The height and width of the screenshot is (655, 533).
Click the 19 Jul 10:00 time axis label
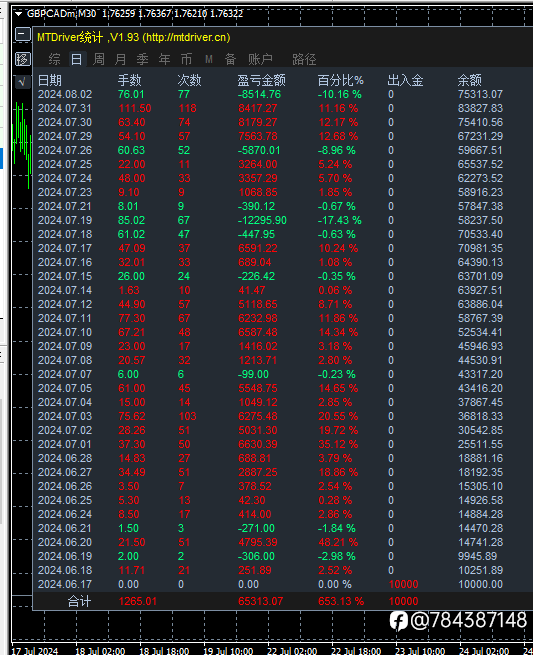click(228, 651)
